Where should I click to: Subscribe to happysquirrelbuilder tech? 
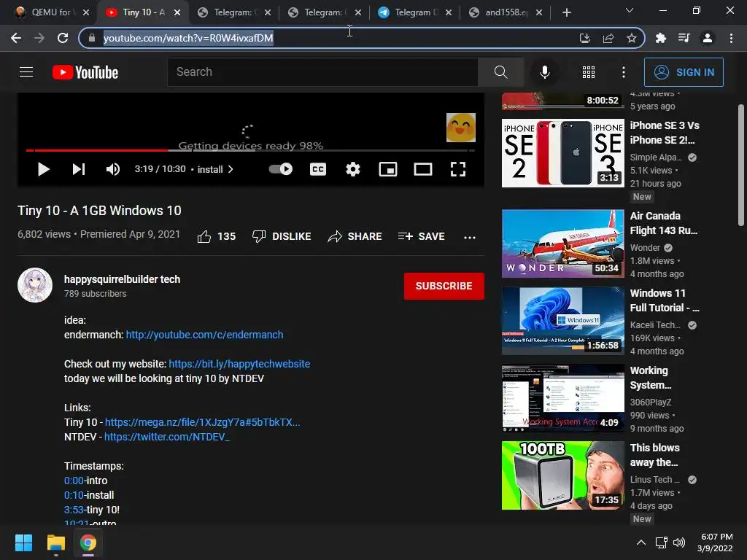[x=444, y=286]
